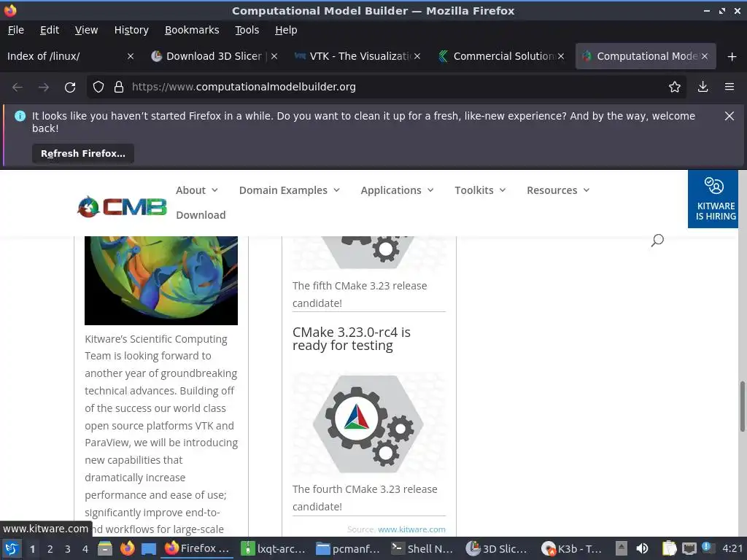Open the View menu
The image size is (747, 560).
pos(86,30)
